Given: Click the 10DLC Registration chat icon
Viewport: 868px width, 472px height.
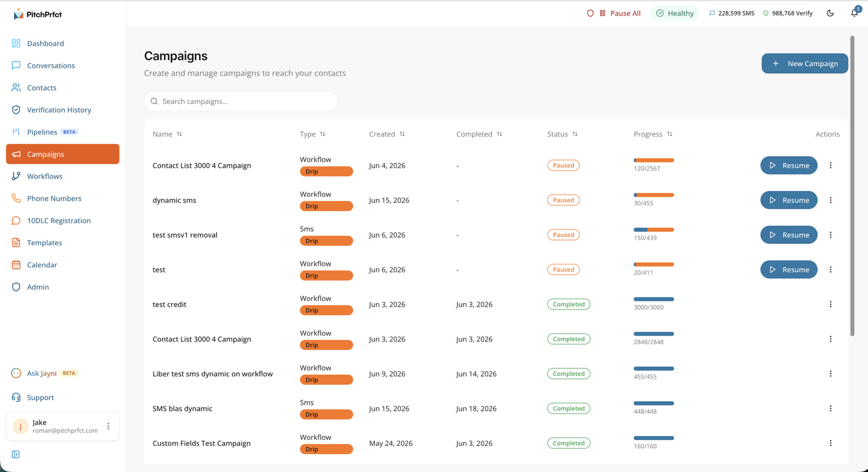Looking at the screenshot, I should [16, 220].
